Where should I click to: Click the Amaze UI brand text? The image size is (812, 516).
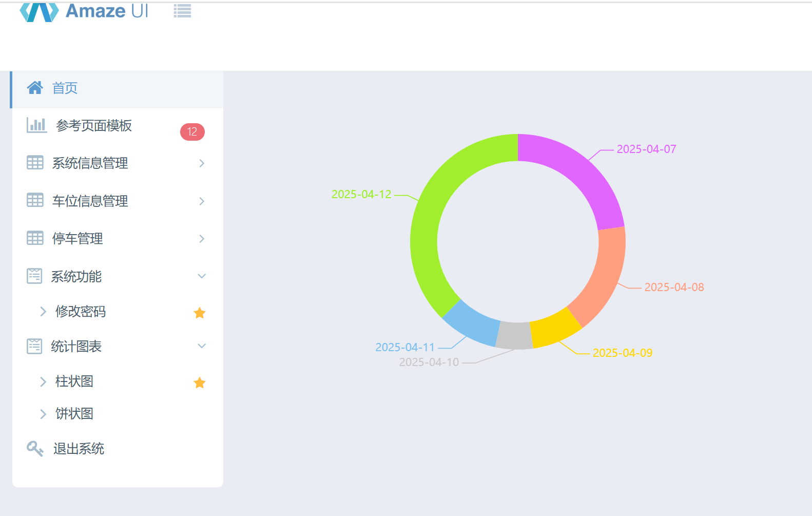coord(107,11)
